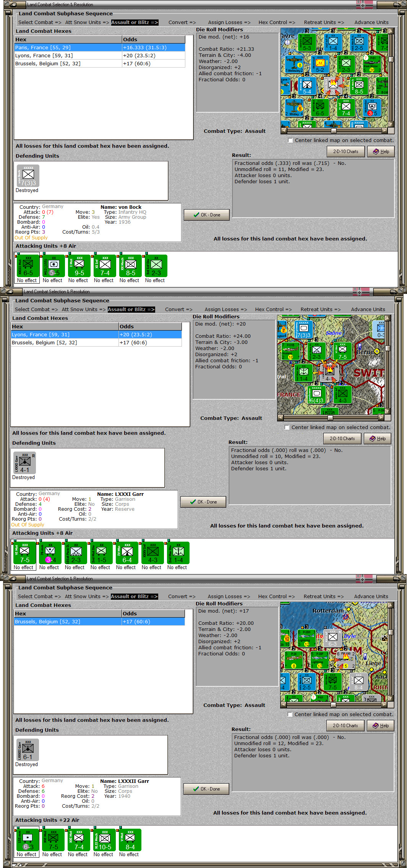The width and height of the screenshot is (407, 868).
Task: Select IV Mtn 6-4 mountain attacker counter
Action: (x=126, y=553)
